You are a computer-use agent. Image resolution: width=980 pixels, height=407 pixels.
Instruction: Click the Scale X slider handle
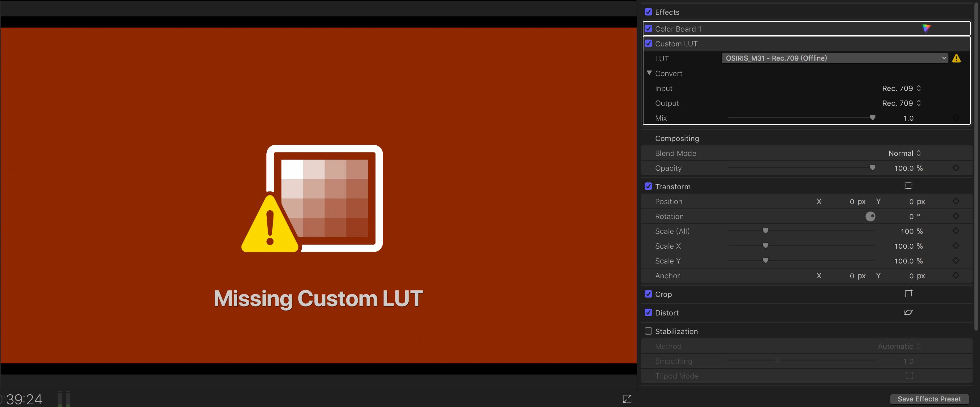tap(765, 245)
